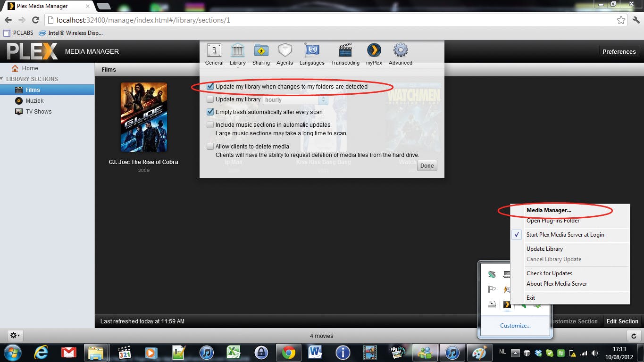The width and height of the screenshot is (644, 362).
Task: Open Paint from the taskbar
Action: 479,353
